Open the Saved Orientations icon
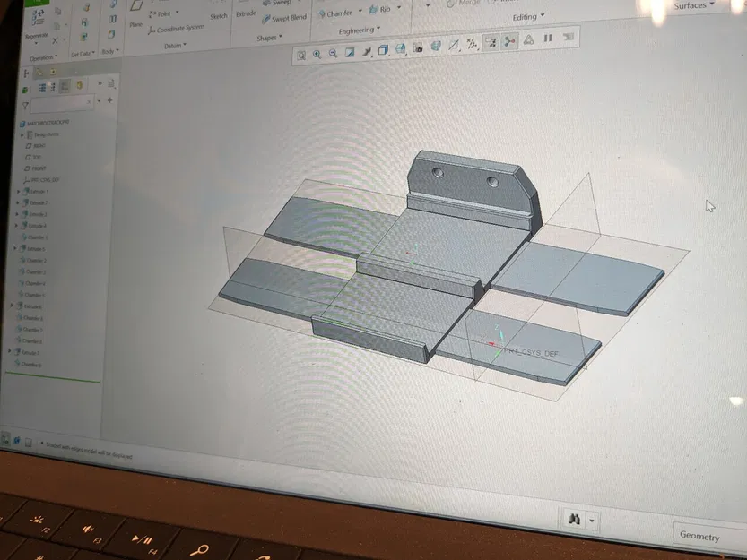Viewport: 747px width, 560px height. pos(401,48)
